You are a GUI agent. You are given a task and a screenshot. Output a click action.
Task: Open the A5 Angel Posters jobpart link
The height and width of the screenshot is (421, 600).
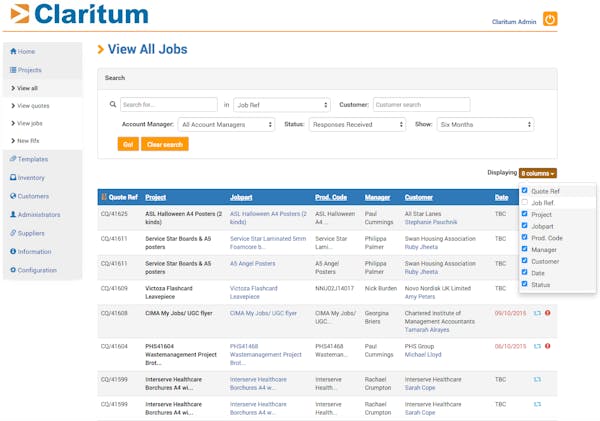pos(253,263)
